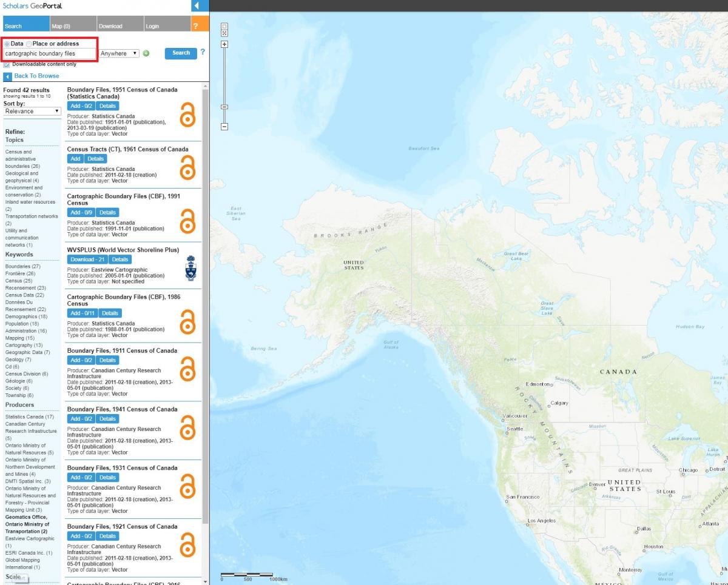Switch to the Map (0) tab
This screenshot has width=728, height=585.
[61, 26]
